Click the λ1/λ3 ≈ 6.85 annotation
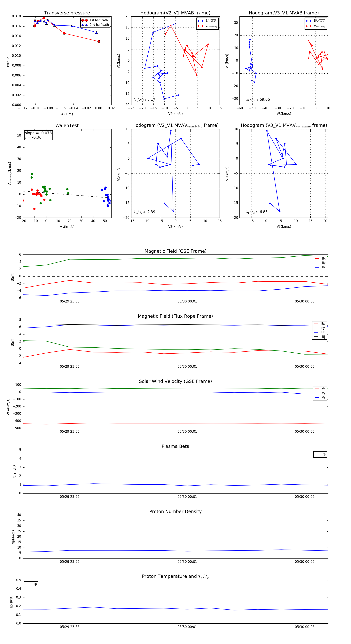This screenshot has height=644, width=351. (x=257, y=212)
